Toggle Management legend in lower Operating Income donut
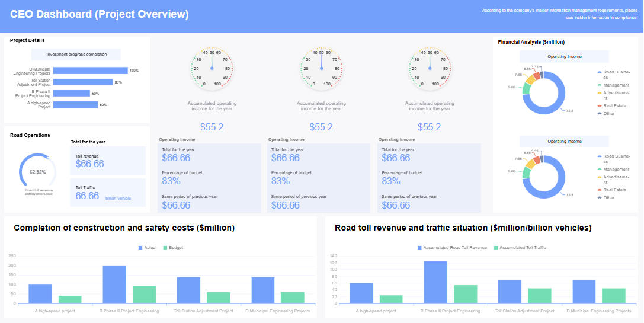Screen dimensions: 644x323 (x=613, y=170)
